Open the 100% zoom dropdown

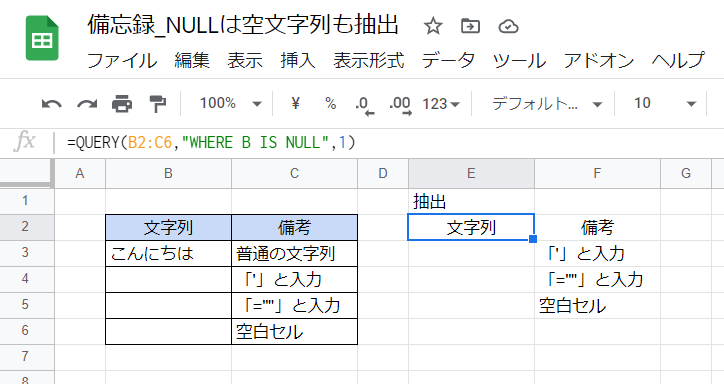230,103
